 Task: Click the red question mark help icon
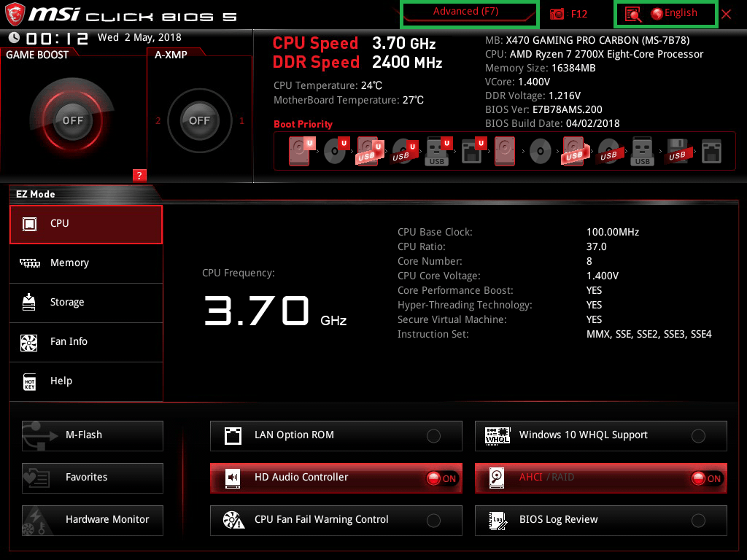[139, 175]
